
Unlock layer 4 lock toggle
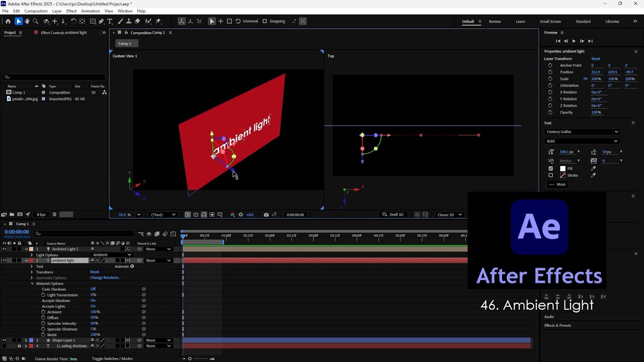tap(19, 346)
